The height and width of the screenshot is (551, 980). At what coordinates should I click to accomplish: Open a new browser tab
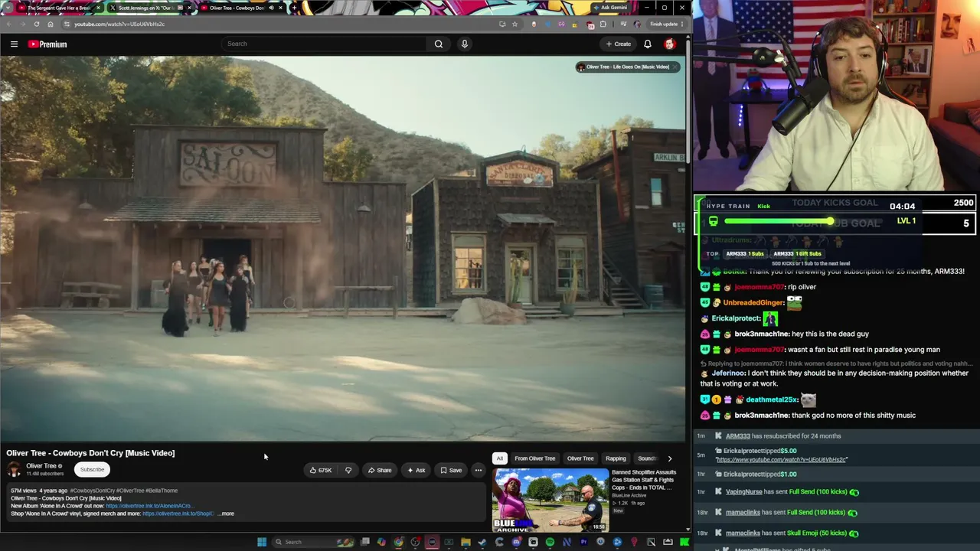point(294,8)
